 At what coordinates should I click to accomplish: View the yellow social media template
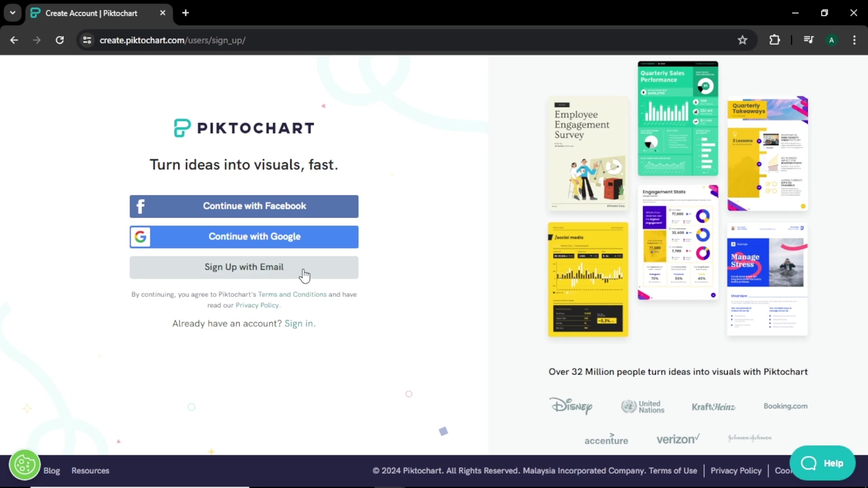pos(588,279)
